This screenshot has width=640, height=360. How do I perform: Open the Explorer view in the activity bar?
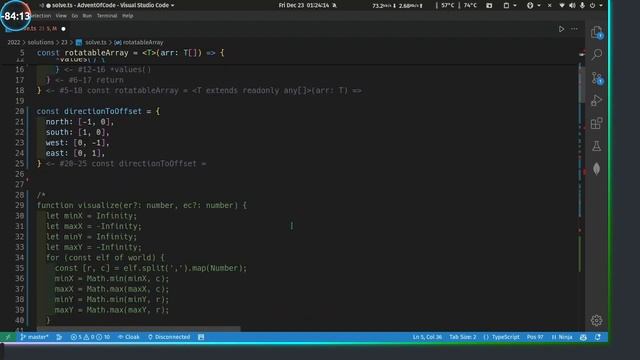(x=596, y=32)
